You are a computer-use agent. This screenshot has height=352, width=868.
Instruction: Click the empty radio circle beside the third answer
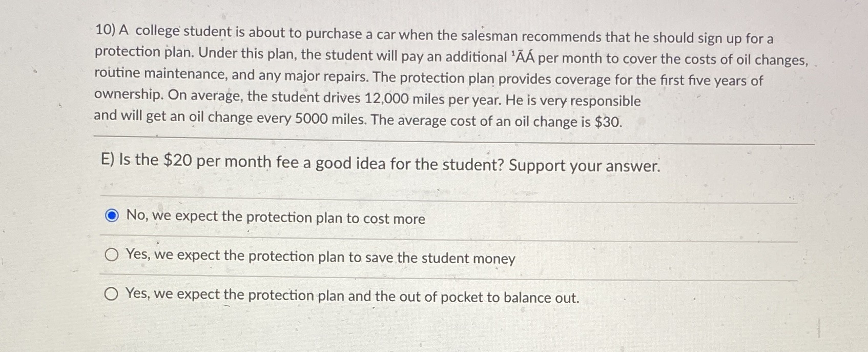112,293
